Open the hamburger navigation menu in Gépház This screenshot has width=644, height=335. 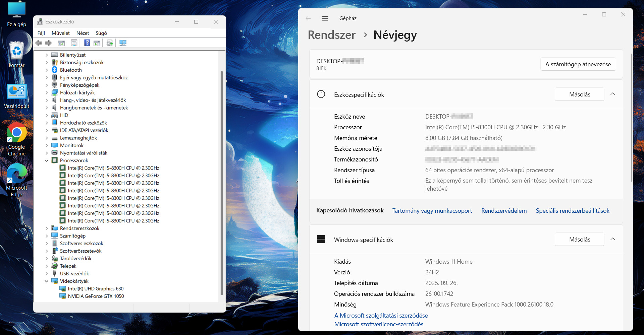pyautogui.click(x=325, y=18)
